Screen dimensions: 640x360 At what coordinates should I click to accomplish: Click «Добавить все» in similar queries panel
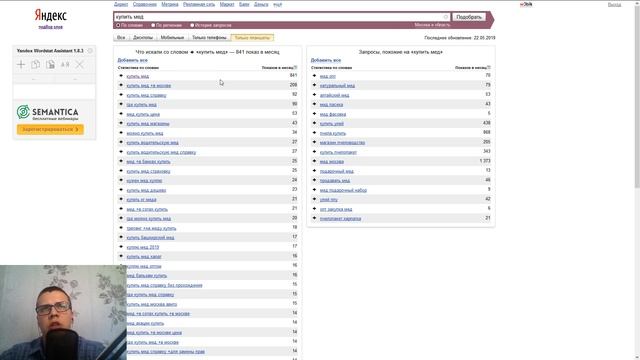pos(326,60)
